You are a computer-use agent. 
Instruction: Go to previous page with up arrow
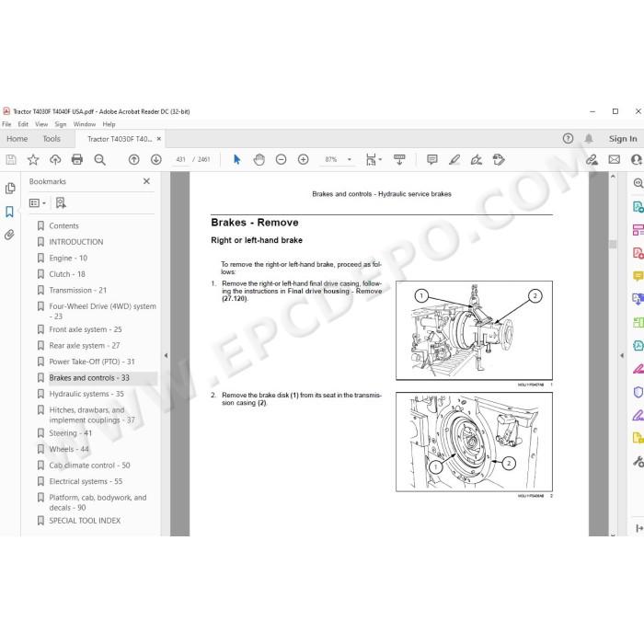tap(134, 159)
